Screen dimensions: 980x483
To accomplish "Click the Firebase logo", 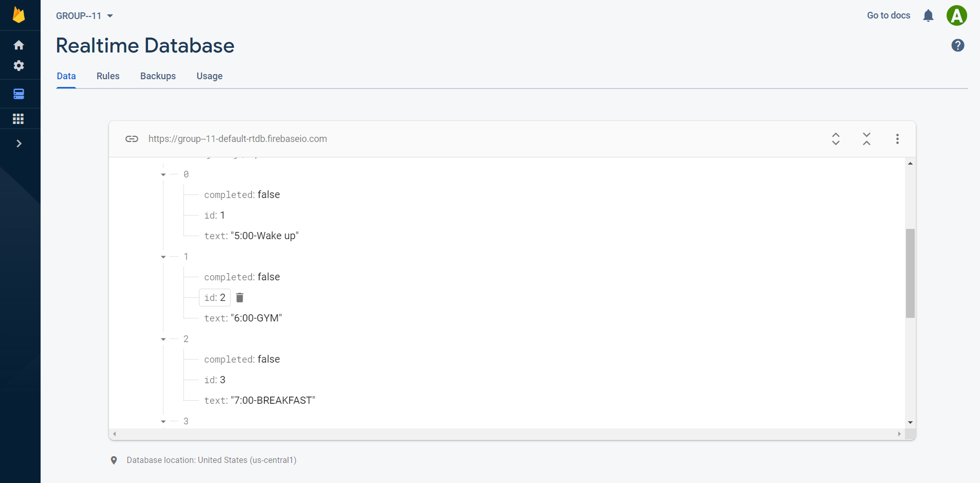I will tap(19, 15).
